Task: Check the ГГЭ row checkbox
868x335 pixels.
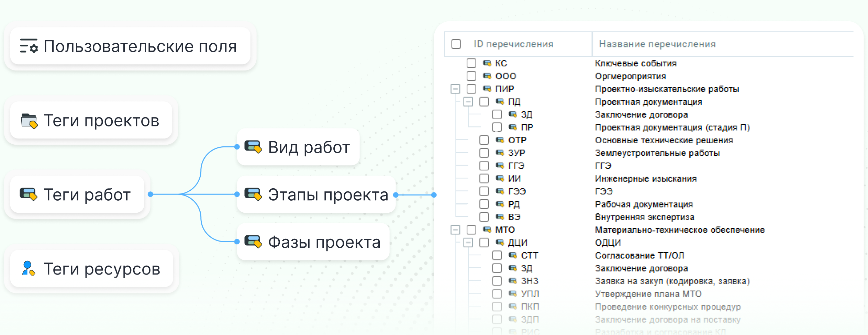Action: click(x=483, y=166)
